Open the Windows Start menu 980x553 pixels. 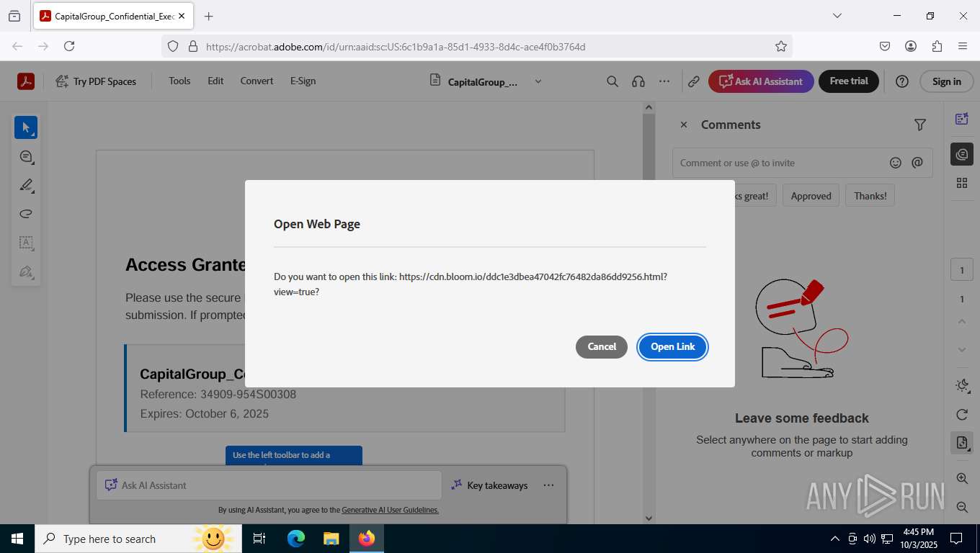pyautogui.click(x=17, y=539)
